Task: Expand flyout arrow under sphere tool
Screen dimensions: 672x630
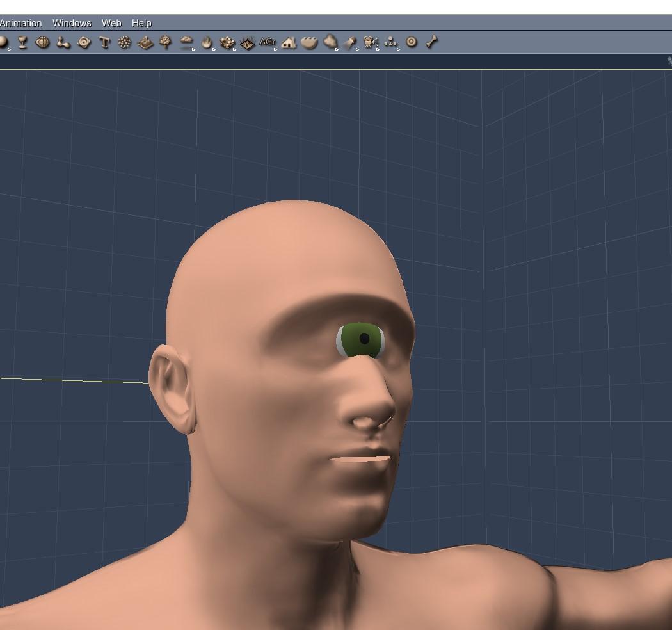Action: click(9, 50)
